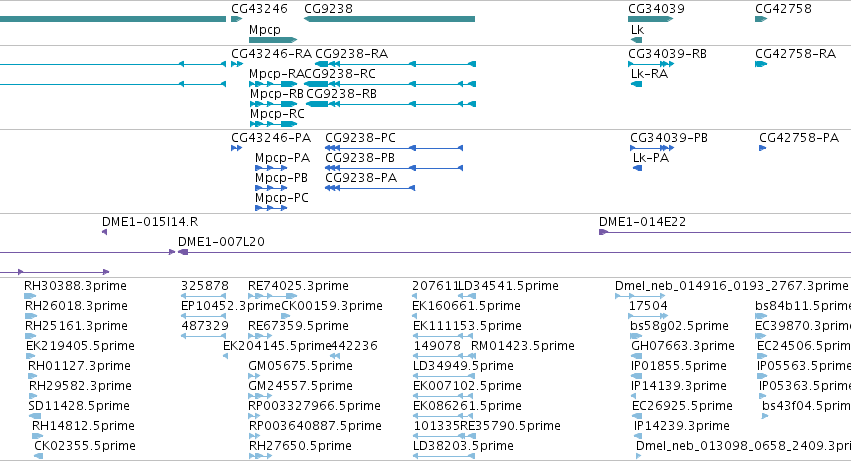Select EST LD34949.5prime

click(463, 367)
